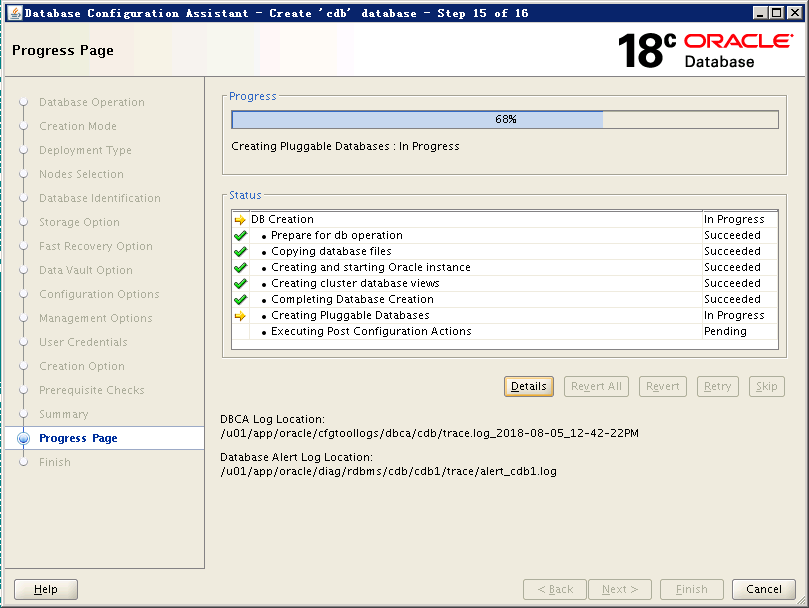Select Prerequisite Checks step
809x608 pixels.
[x=92, y=390]
